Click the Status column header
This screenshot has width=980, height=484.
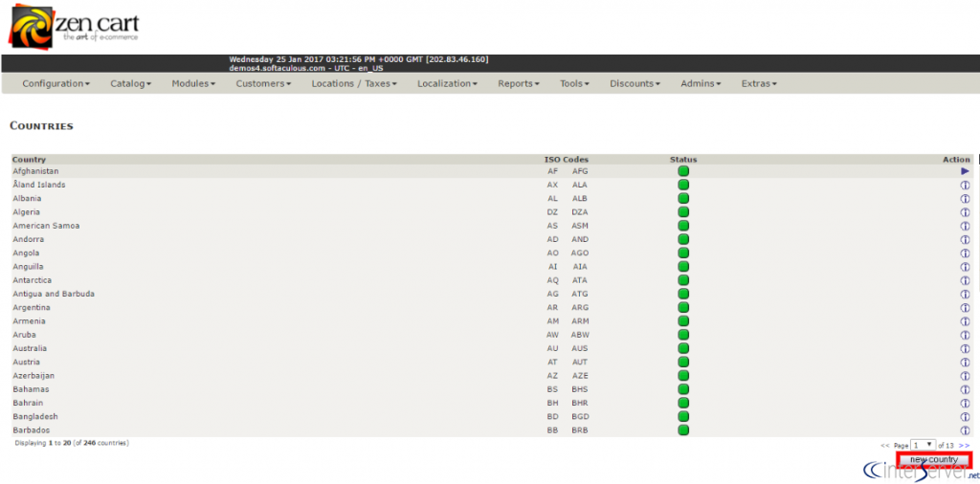click(683, 159)
